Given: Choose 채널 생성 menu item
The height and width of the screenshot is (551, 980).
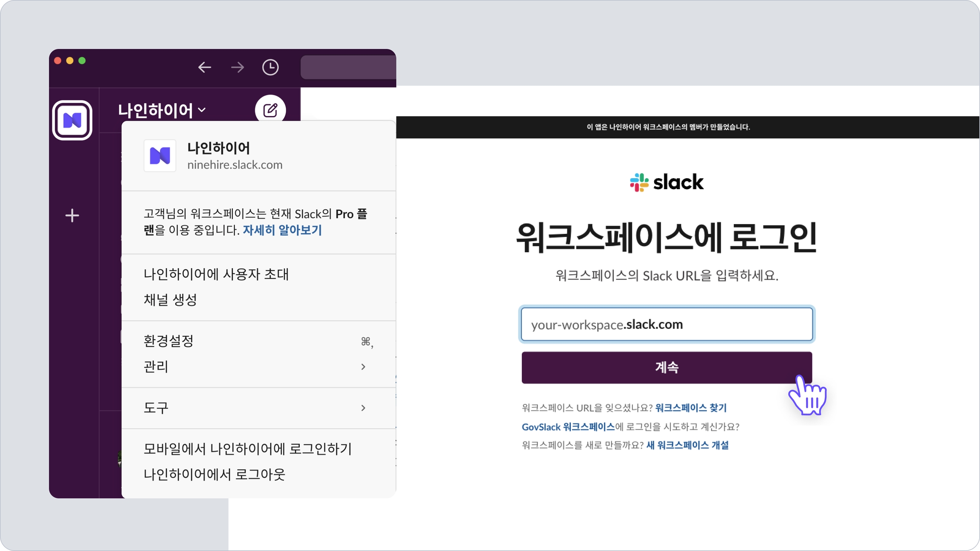Looking at the screenshot, I should tap(170, 300).
